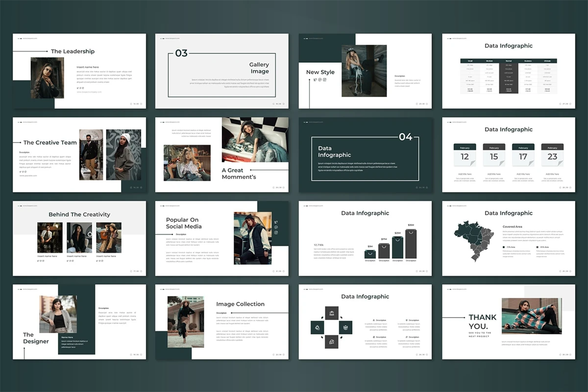The image size is (588, 392).
Task: Click the $9M shopping bag bar
Action: point(370,254)
